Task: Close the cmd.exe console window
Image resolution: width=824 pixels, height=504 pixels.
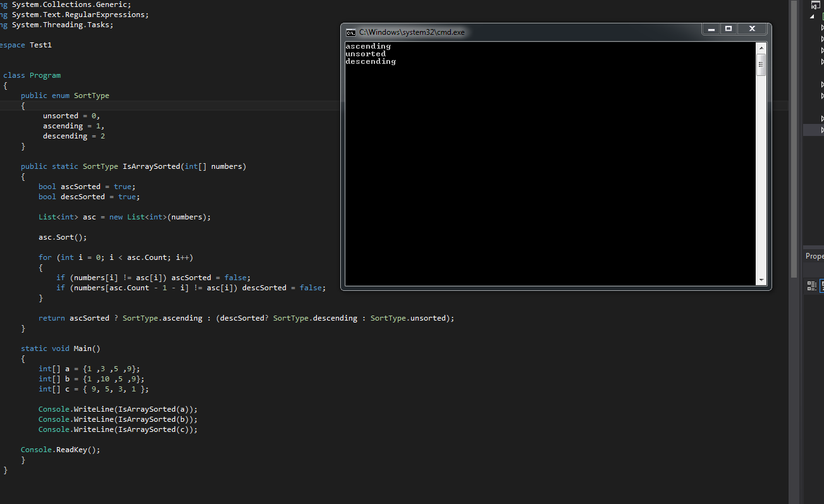Action: 752,29
